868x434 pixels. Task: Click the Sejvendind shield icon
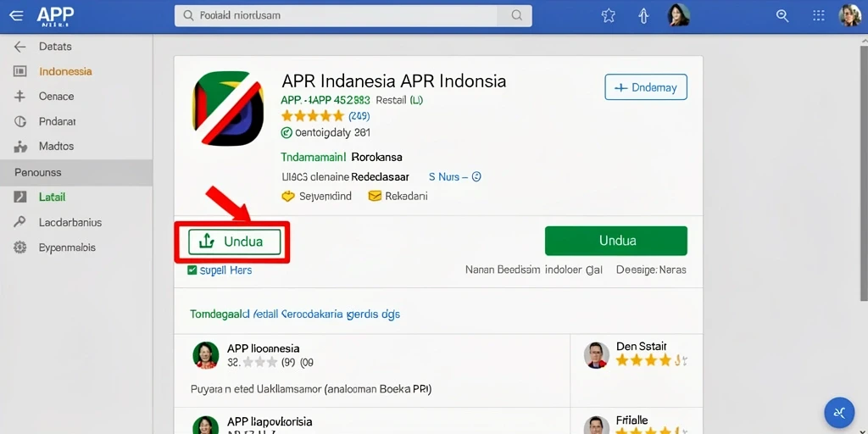[288, 196]
